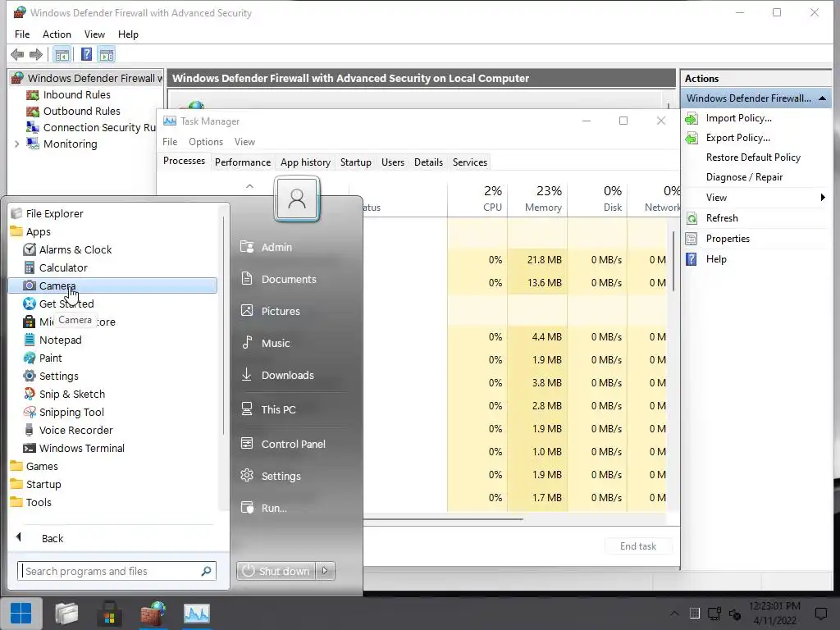Expand the Tools folder
The width and height of the screenshot is (840, 630).
click(39, 503)
